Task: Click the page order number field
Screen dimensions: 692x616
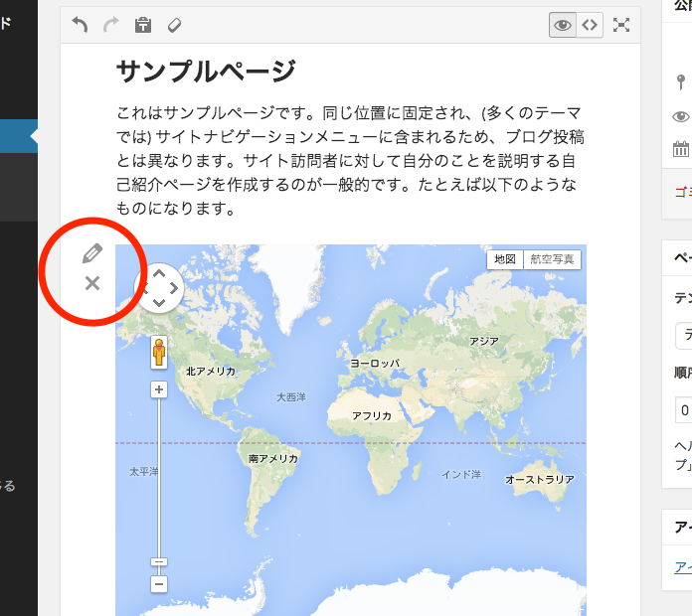Action: pos(684,409)
